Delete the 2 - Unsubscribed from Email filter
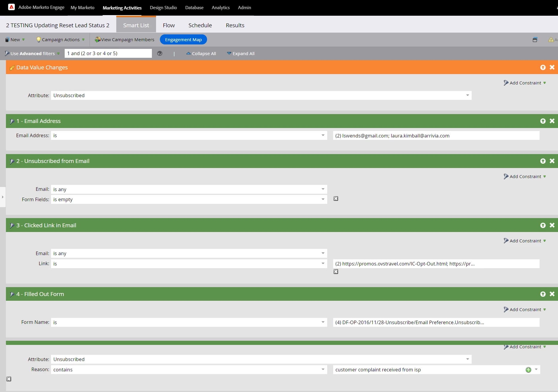 552,161
